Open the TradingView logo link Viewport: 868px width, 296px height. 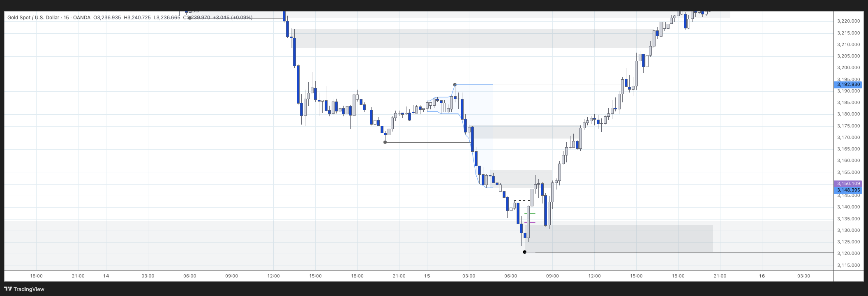(24, 289)
